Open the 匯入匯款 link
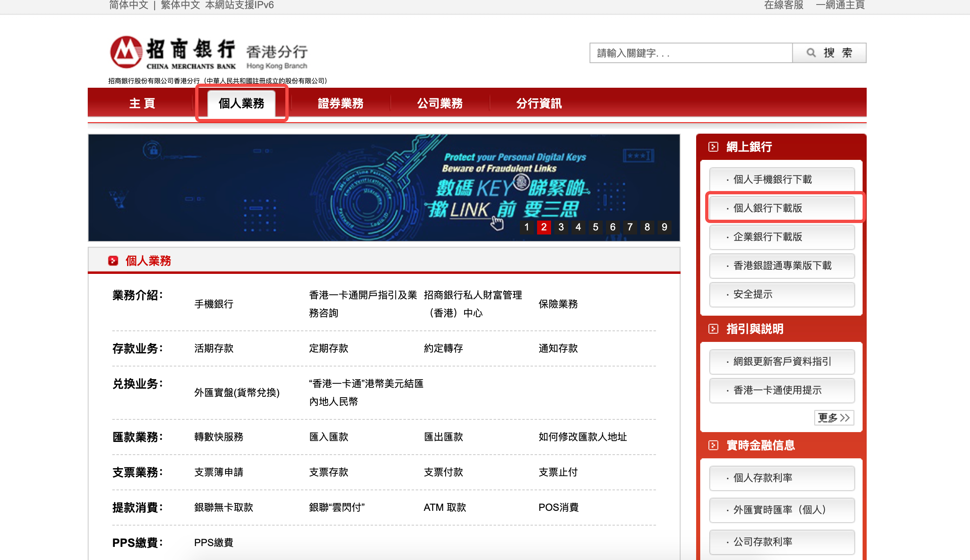The width and height of the screenshot is (970, 560). click(328, 437)
